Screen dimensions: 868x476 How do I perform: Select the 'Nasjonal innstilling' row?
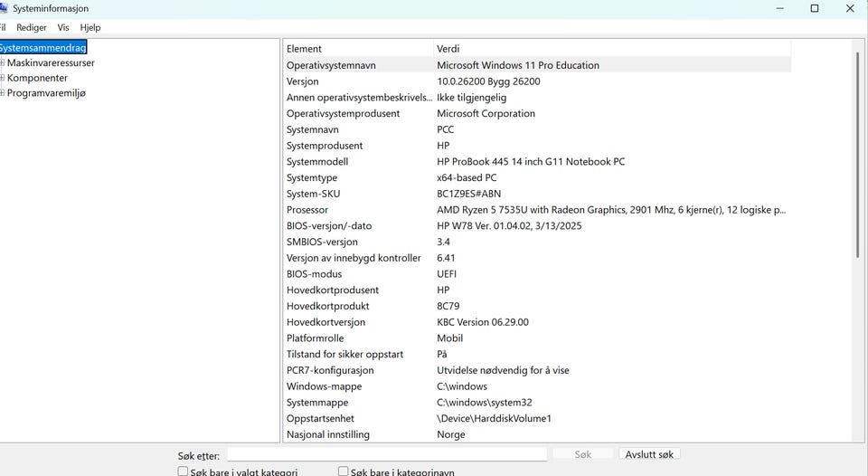coord(537,435)
